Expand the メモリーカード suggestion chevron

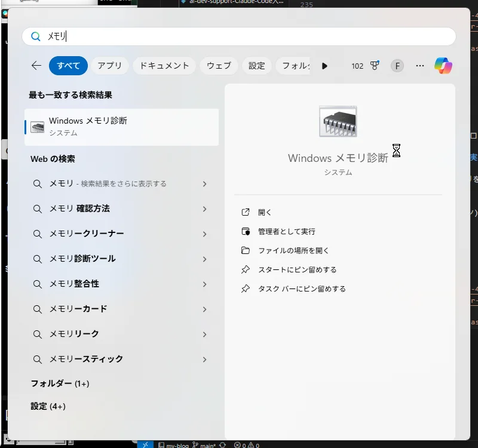(204, 309)
